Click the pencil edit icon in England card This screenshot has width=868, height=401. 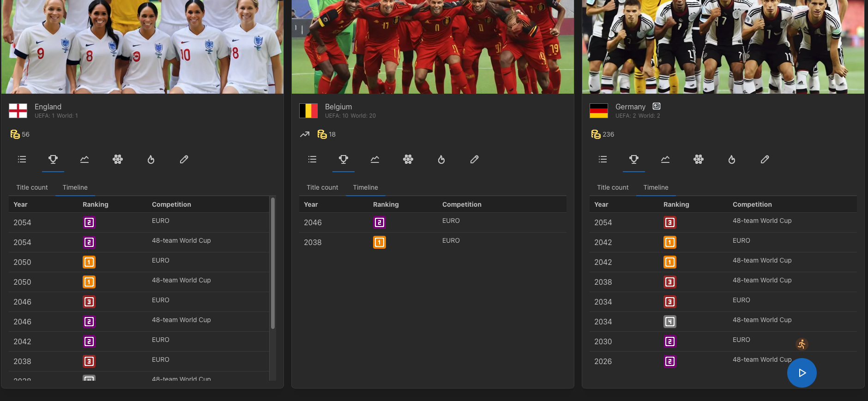(x=184, y=159)
